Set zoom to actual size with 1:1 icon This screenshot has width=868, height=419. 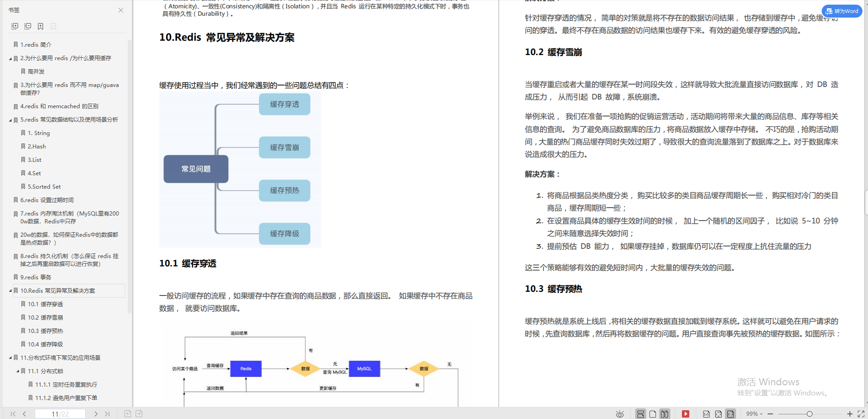[706, 414]
